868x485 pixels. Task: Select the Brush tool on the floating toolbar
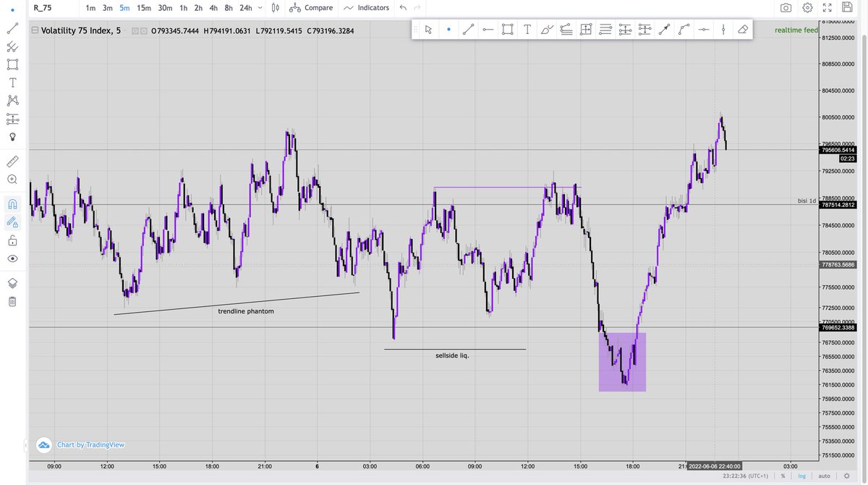[x=547, y=29]
